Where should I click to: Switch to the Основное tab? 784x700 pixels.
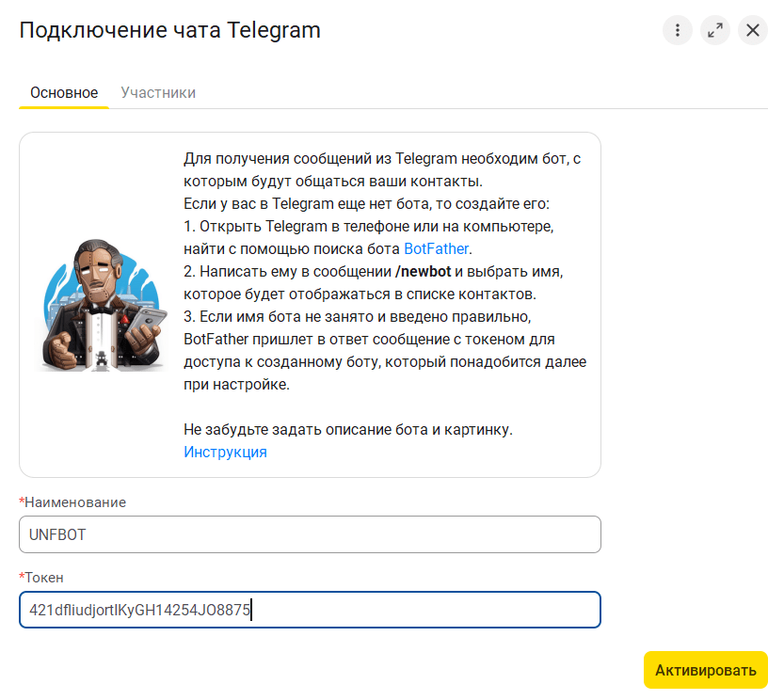click(64, 92)
